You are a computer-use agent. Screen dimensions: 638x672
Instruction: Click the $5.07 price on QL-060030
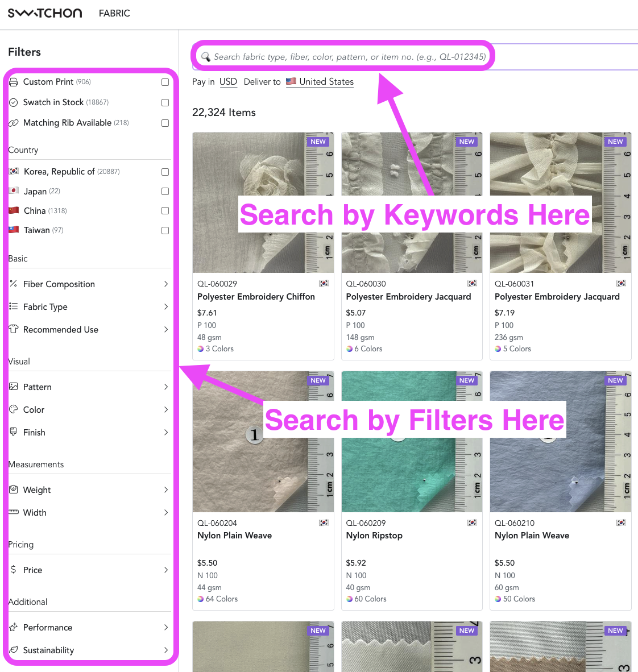pyautogui.click(x=356, y=313)
